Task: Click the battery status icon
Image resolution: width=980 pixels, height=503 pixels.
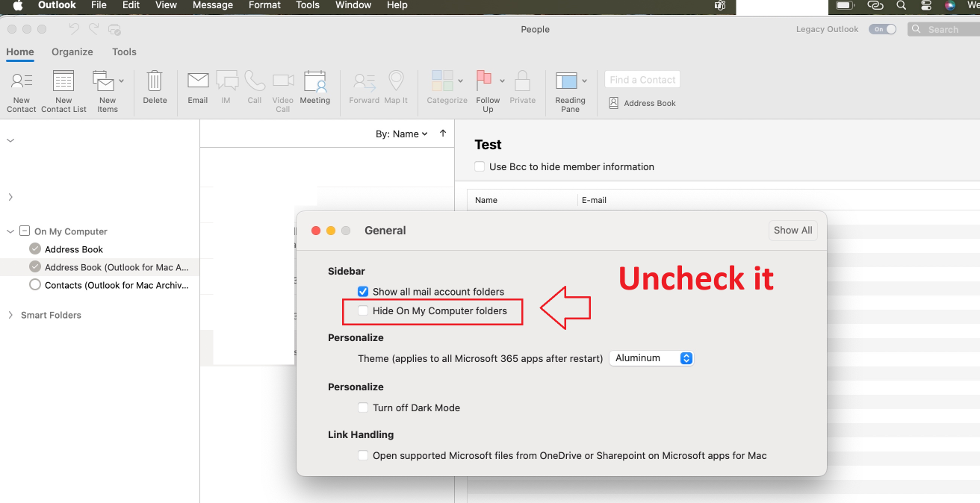Action: pos(845,5)
